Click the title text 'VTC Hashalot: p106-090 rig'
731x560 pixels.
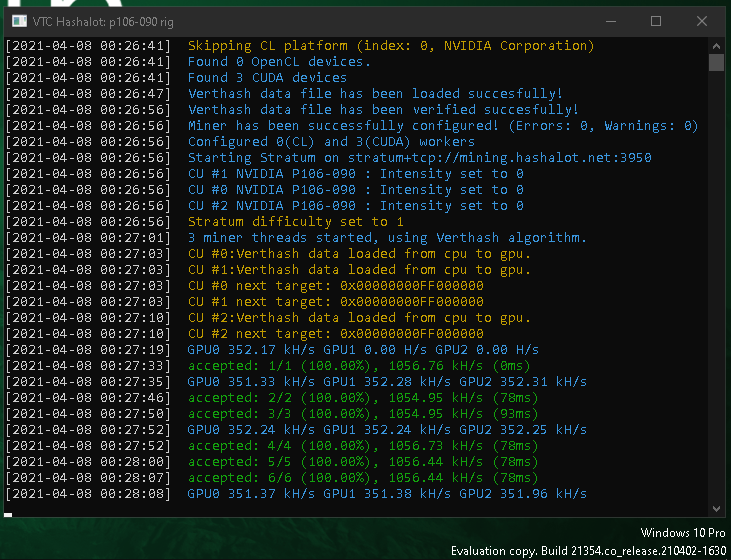pos(103,22)
